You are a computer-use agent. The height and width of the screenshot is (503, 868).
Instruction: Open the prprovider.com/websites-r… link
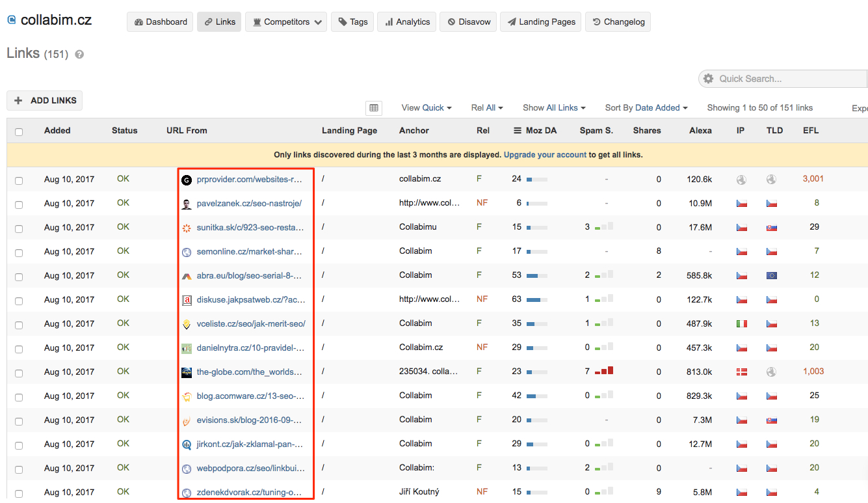click(x=250, y=180)
